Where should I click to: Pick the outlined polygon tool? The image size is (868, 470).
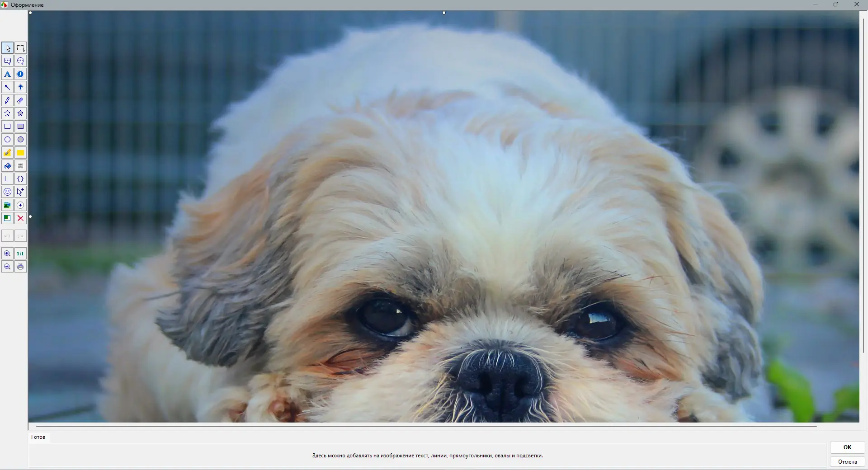pyautogui.click(x=7, y=113)
